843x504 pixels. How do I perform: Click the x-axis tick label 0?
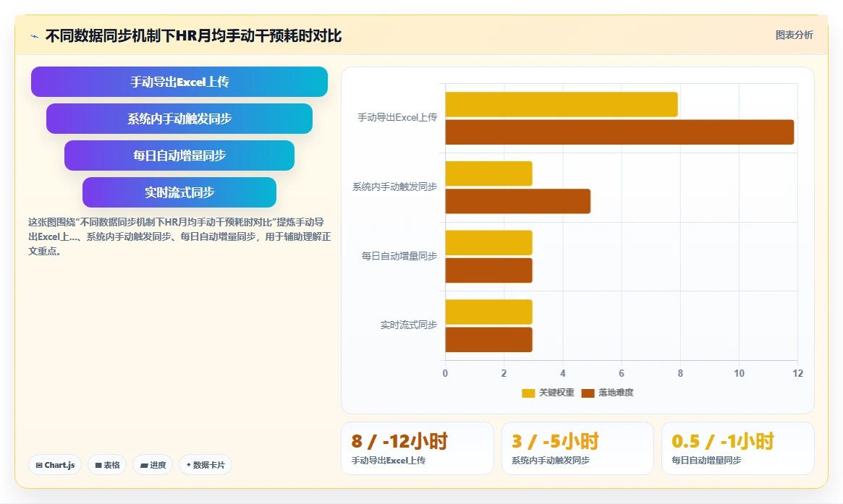(445, 373)
